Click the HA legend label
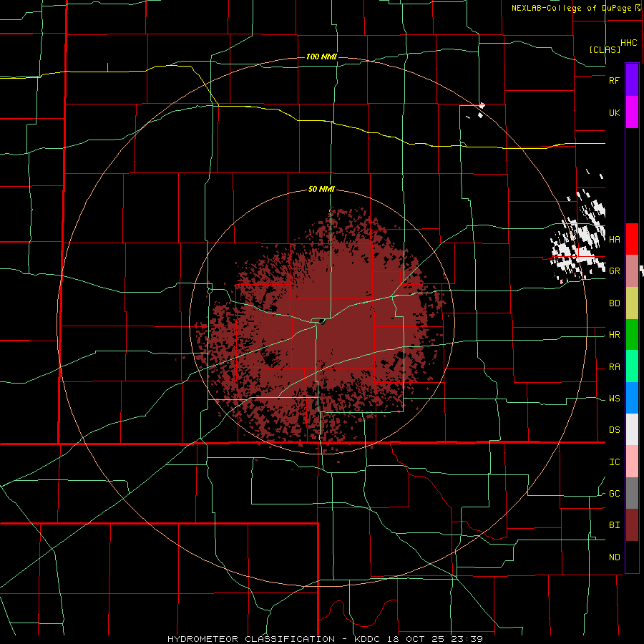The image size is (644, 644). [x=614, y=240]
